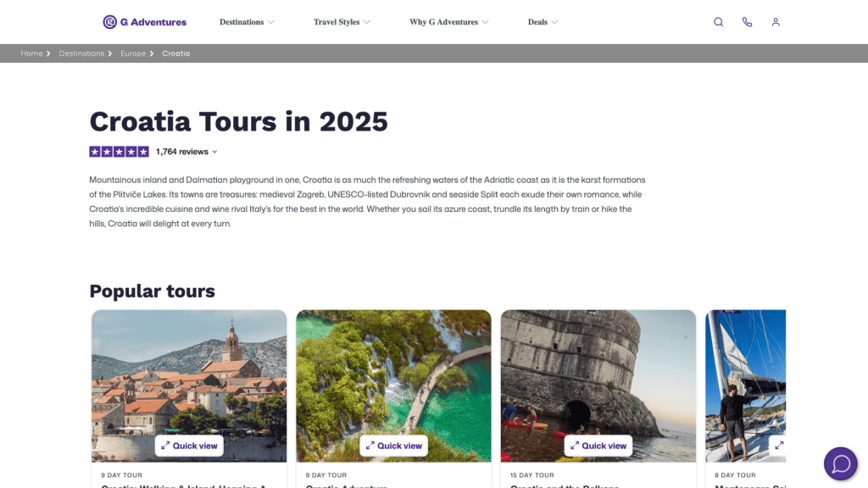Image resolution: width=868 pixels, height=488 pixels.
Task: Click the G Adventures logo
Action: click(144, 22)
